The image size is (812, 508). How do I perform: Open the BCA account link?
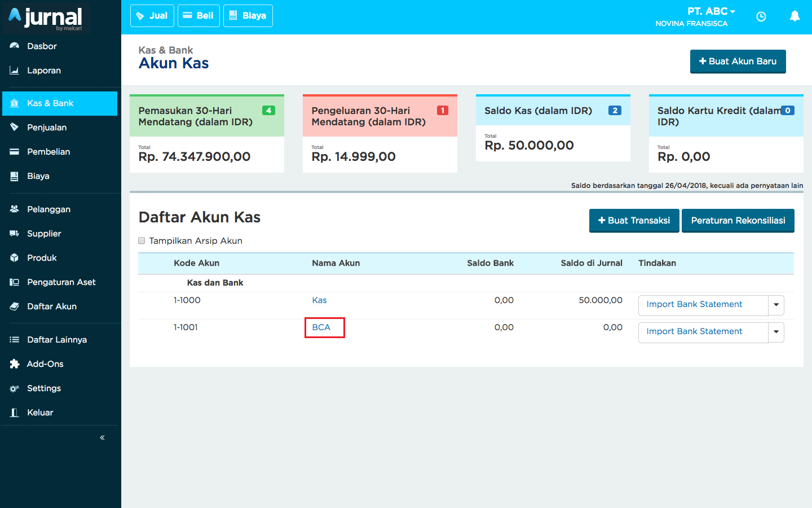click(321, 327)
